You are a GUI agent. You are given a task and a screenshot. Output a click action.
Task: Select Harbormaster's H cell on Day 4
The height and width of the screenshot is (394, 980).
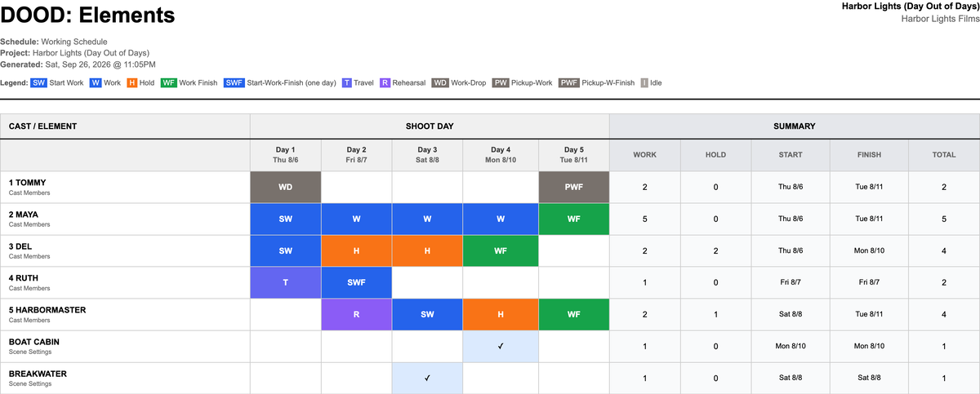click(x=501, y=314)
